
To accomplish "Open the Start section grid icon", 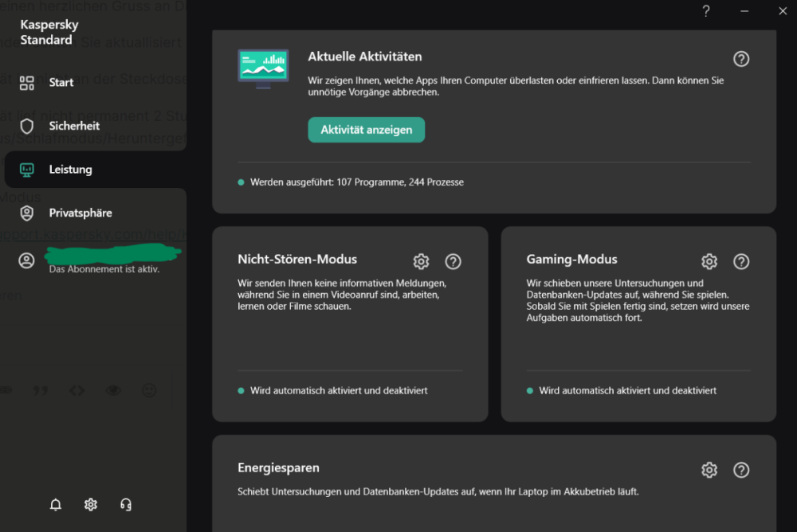I will pyautogui.click(x=26, y=82).
